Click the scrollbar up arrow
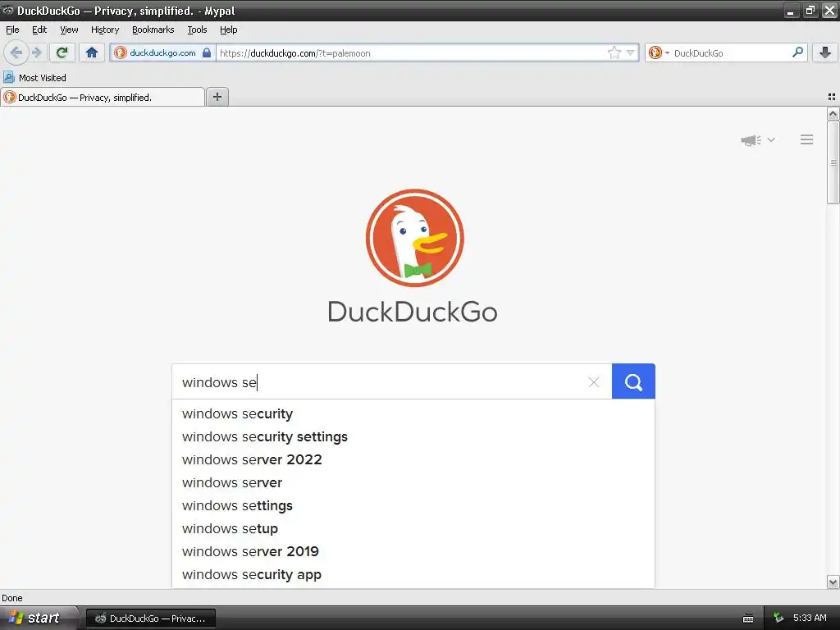Image resolution: width=840 pixels, height=630 pixels. pos(833,113)
